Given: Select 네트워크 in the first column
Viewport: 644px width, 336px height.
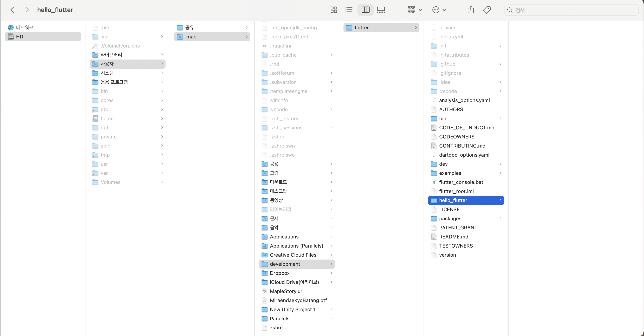Looking at the screenshot, I should pos(43,27).
